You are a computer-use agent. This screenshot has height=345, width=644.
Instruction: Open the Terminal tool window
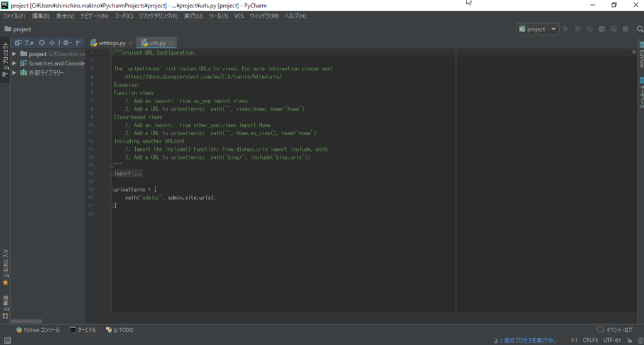83,330
